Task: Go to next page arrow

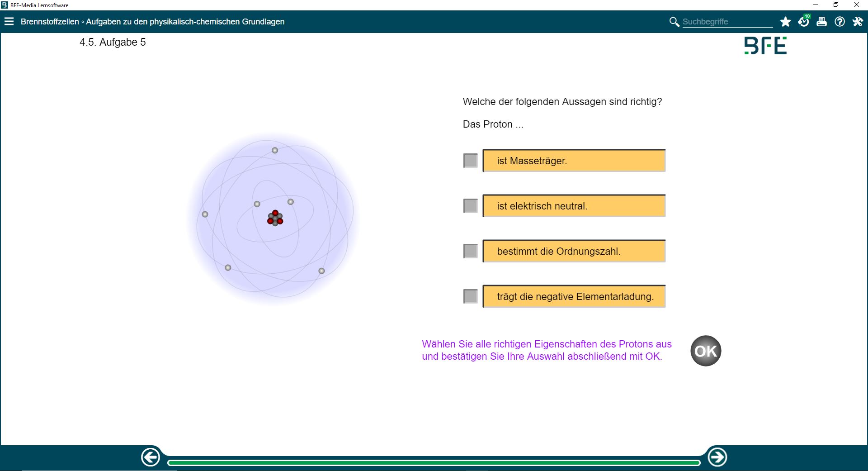Action: point(717,457)
